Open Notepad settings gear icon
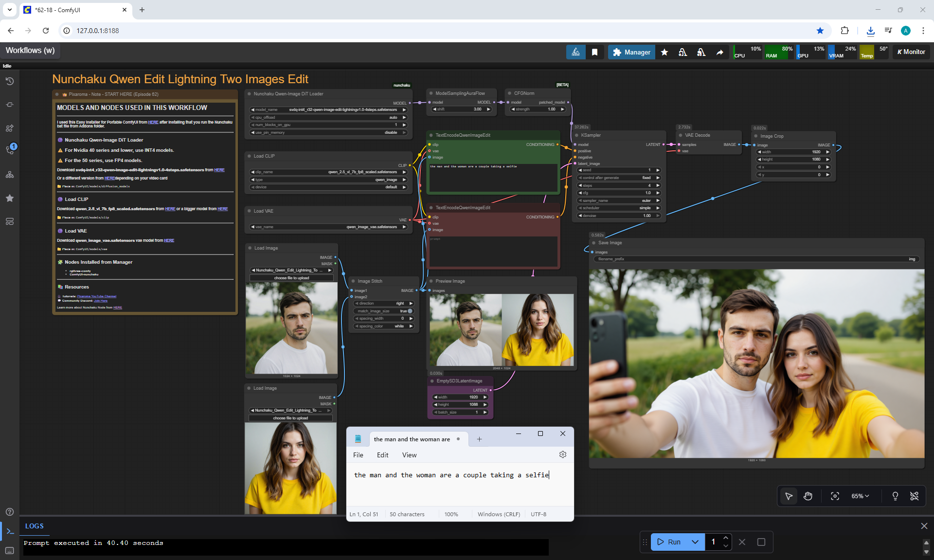Viewport: 934px width, 560px height. click(563, 454)
